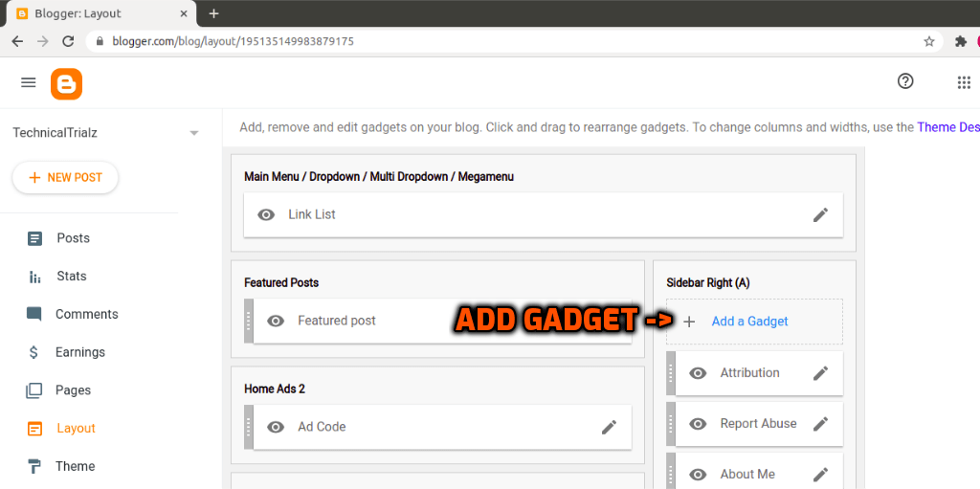Image resolution: width=980 pixels, height=489 pixels.
Task: Edit the Link List gadget pencil
Action: click(x=820, y=215)
